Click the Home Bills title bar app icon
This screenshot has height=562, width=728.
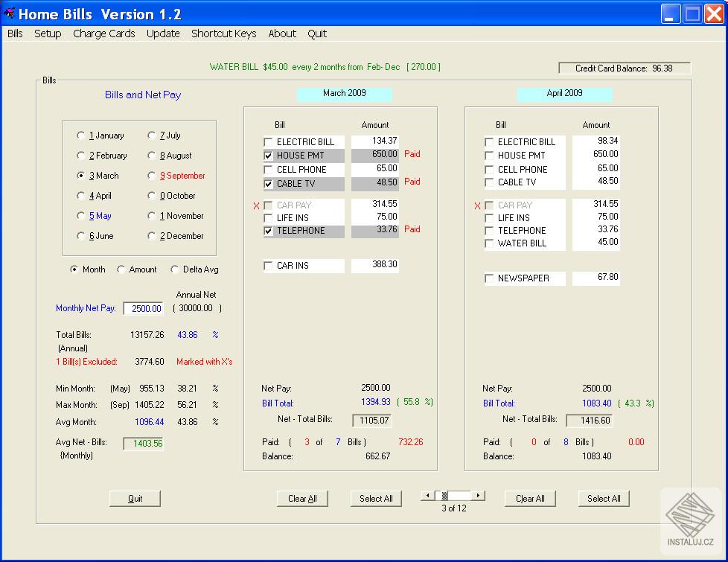click(10, 13)
